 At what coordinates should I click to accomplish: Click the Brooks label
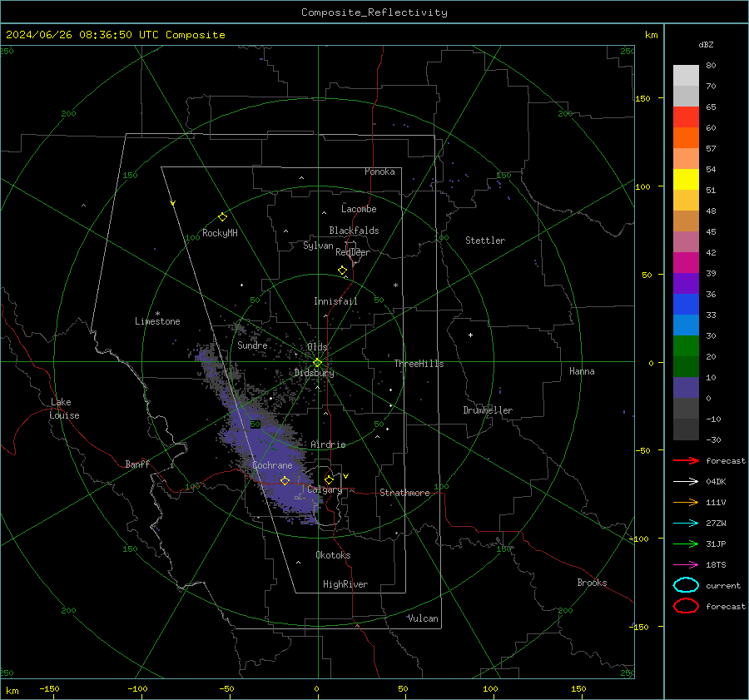[x=592, y=583]
